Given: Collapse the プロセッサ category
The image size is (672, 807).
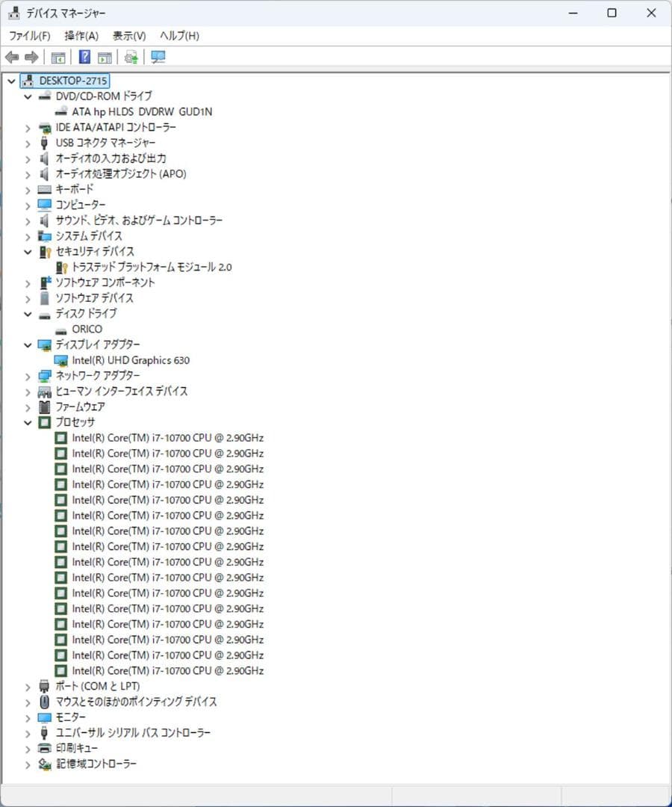Looking at the screenshot, I should tap(28, 421).
